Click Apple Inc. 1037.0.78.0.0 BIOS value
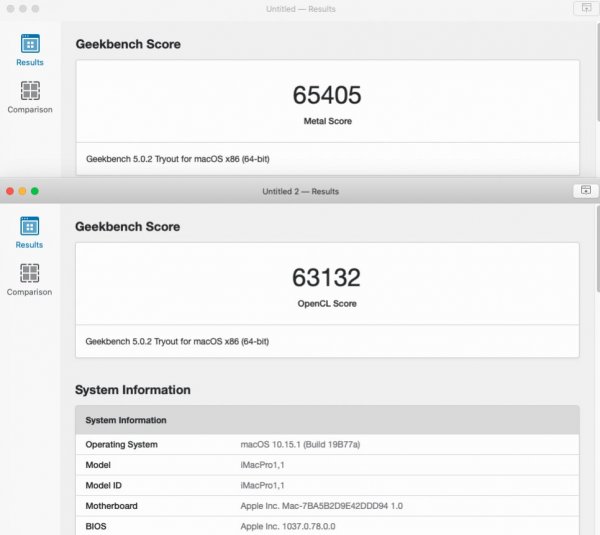The height and width of the screenshot is (535, 600). (x=288, y=526)
